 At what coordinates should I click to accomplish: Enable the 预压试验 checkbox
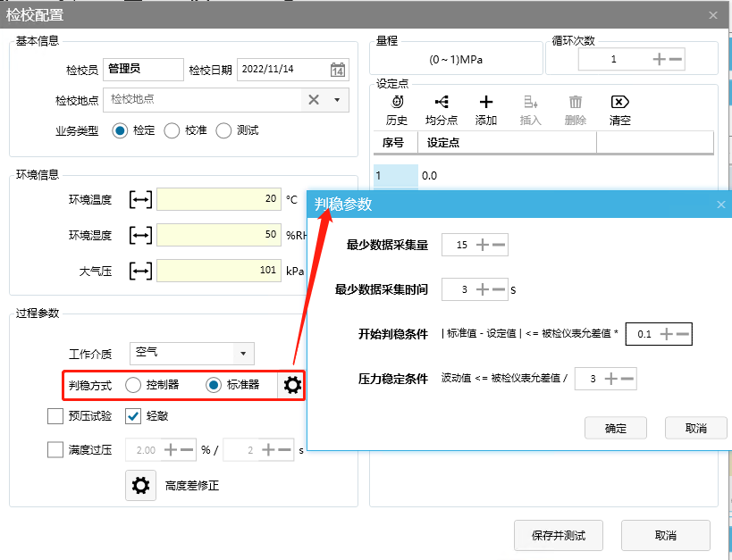55,415
